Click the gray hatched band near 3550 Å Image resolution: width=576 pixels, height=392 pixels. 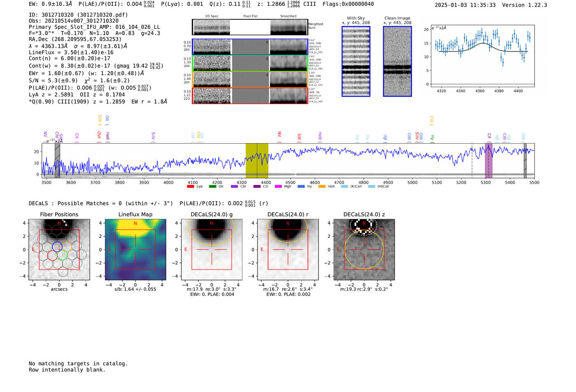pos(57,161)
